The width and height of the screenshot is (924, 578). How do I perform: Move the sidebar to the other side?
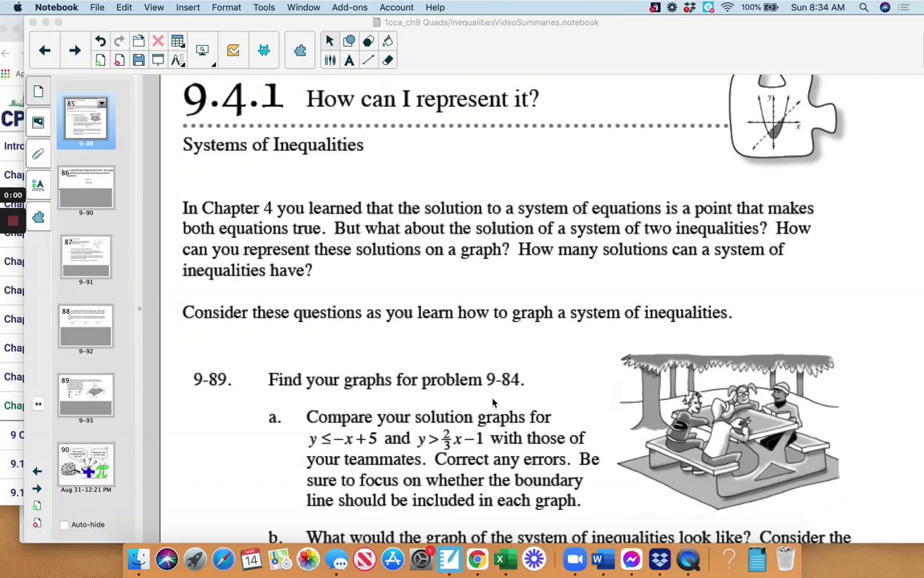[x=38, y=404]
